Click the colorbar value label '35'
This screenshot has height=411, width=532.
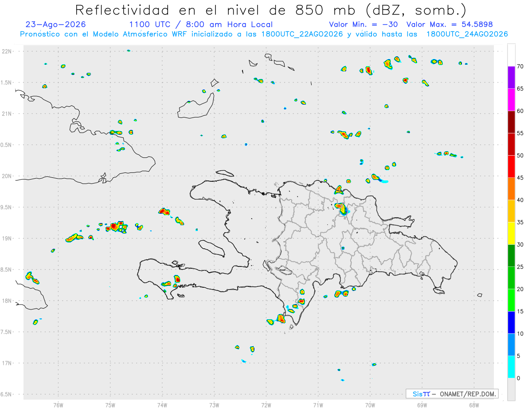click(x=520, y=222)
